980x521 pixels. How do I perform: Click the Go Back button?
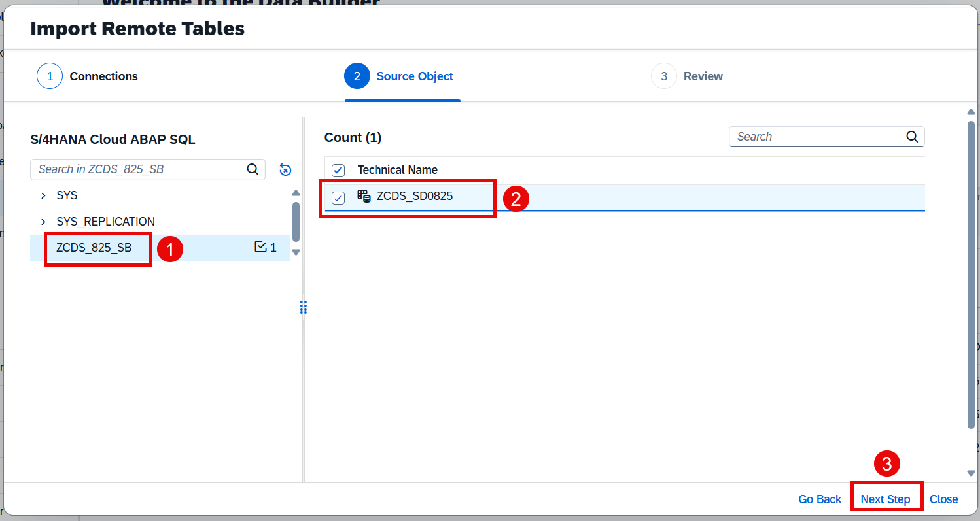[819, 499]
